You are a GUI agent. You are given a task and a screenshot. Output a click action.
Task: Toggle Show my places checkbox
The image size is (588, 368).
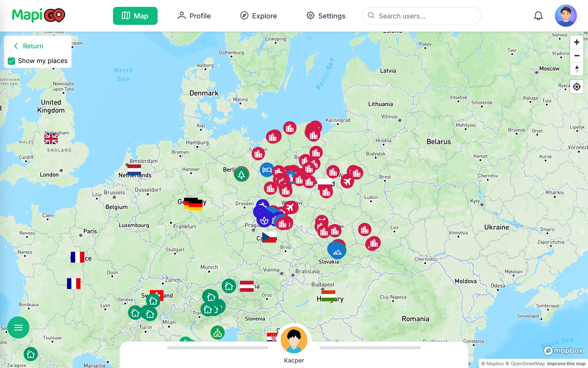[x=12, y=61]
